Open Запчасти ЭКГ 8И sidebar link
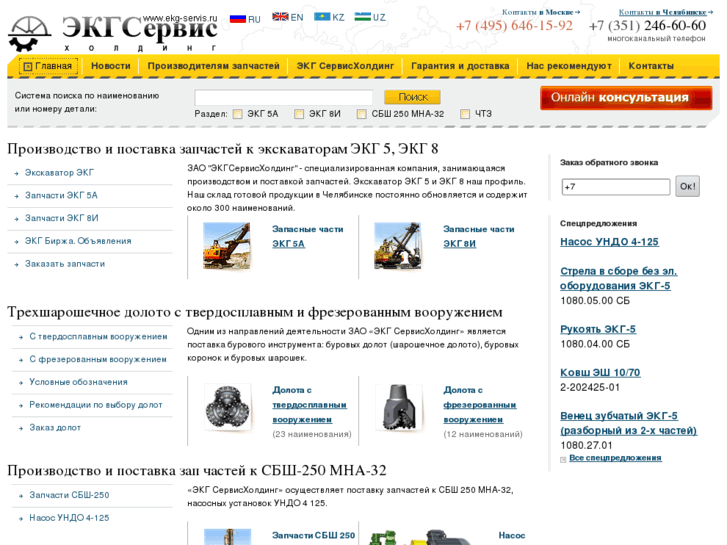 tap(62, 218)
